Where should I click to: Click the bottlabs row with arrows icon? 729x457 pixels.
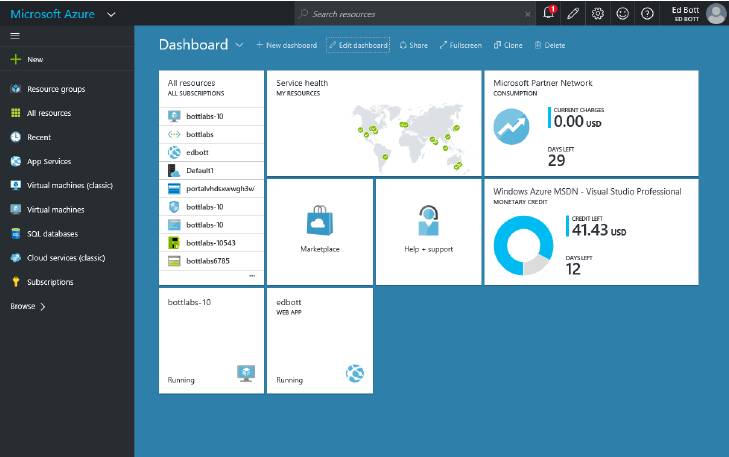pos(212,134)
